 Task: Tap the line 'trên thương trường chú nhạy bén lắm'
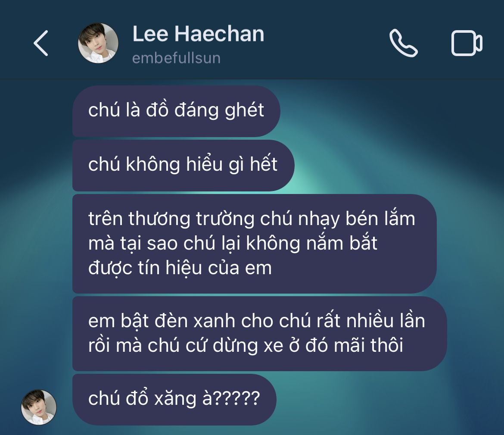[252, 219]
